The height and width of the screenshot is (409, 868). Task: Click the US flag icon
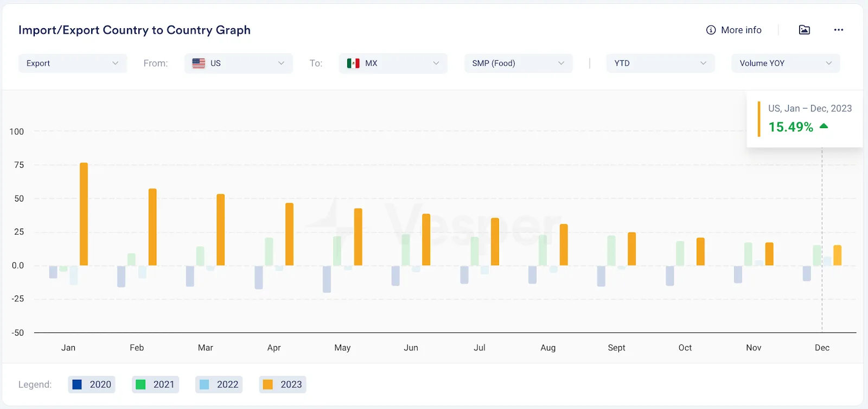click(199, 63)
